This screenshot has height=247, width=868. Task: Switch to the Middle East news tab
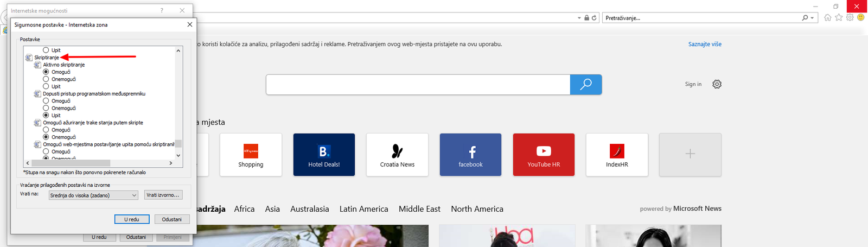(419, 209)
